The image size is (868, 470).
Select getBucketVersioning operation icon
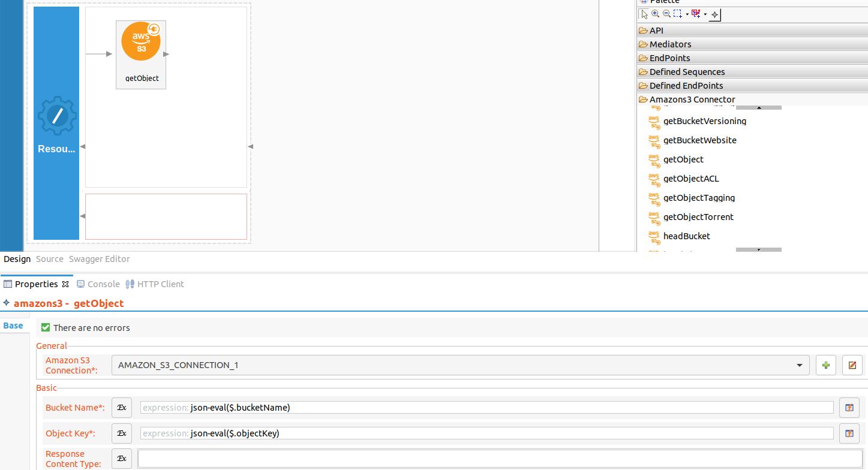[x=654, y=121]
